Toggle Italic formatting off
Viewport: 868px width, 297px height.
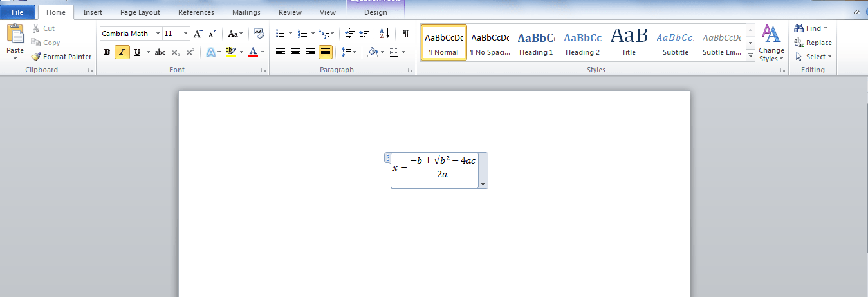click(122, 52)
